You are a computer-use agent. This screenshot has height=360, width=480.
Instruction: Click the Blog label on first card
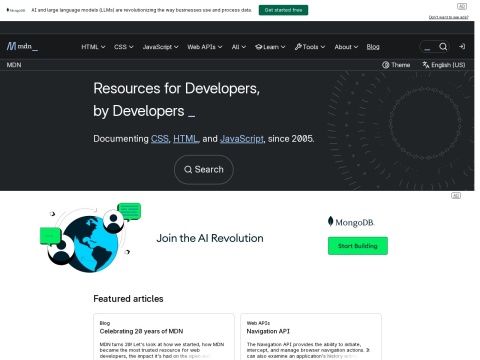pyautogui.click(x=105, y=323)
